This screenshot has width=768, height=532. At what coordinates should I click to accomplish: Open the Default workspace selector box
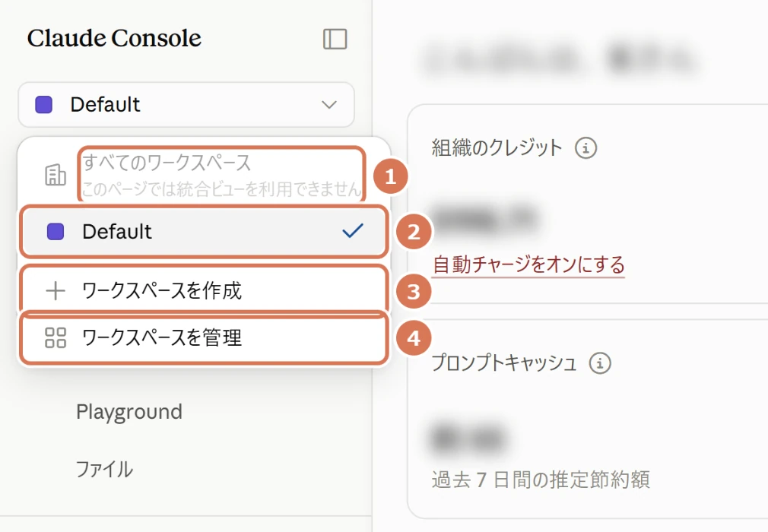[186, 105]
